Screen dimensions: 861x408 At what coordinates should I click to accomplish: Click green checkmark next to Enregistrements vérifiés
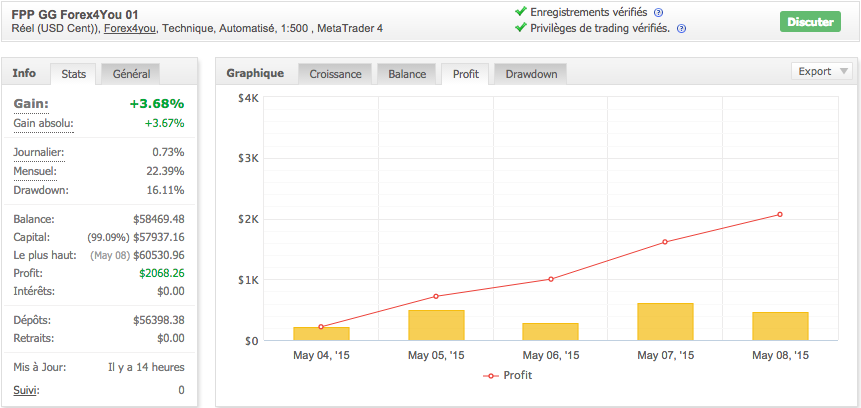(x=520, y=12)
